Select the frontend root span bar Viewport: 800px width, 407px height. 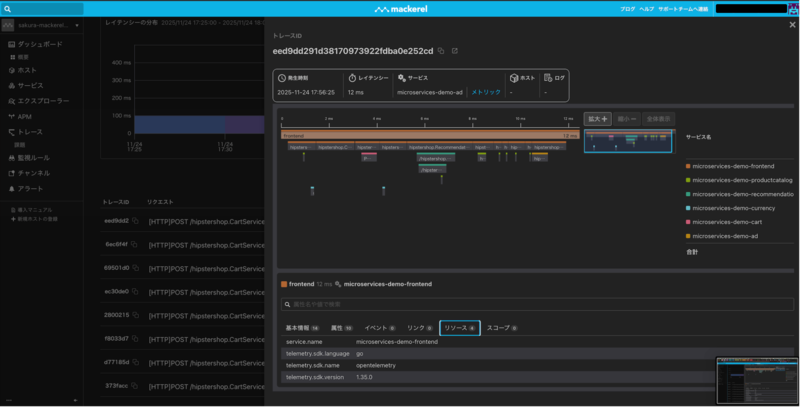(x=430, y=136)
